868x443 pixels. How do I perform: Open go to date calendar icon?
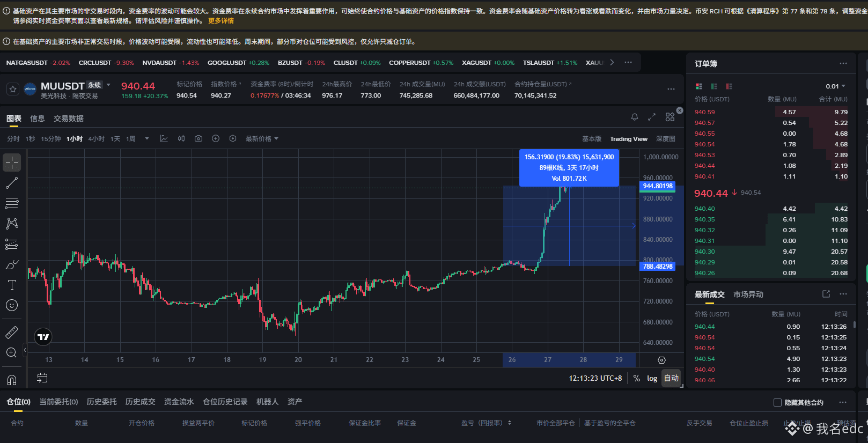[x=42, y=378]
